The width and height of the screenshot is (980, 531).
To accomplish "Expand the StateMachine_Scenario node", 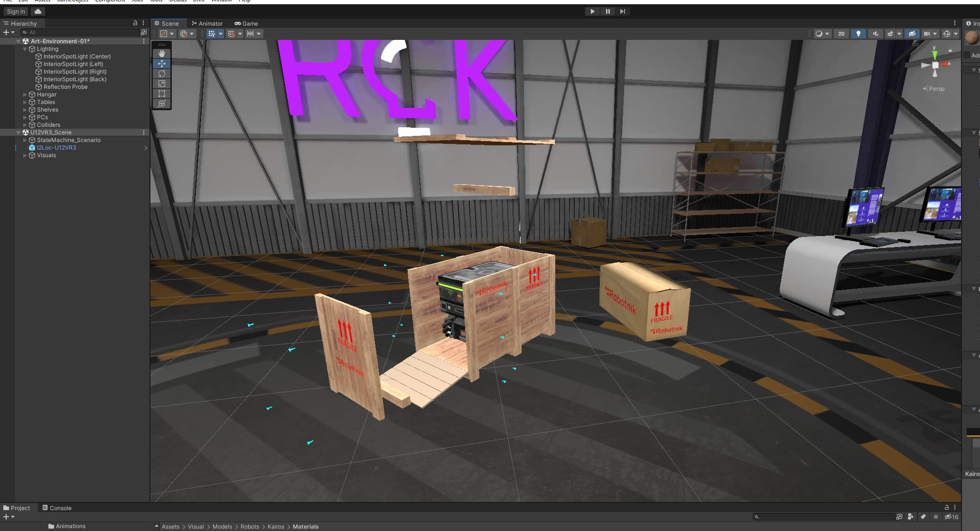I will [x=25, y=140].
